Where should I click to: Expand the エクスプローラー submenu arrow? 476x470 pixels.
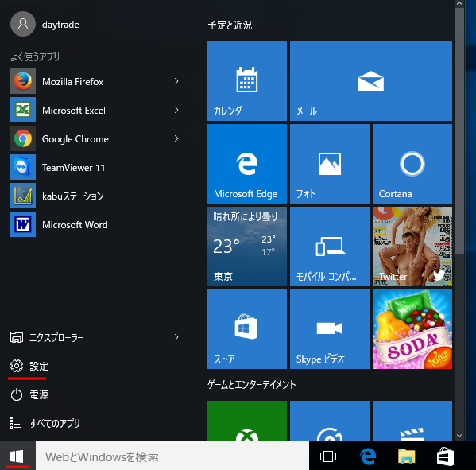(x=176, y=337)
